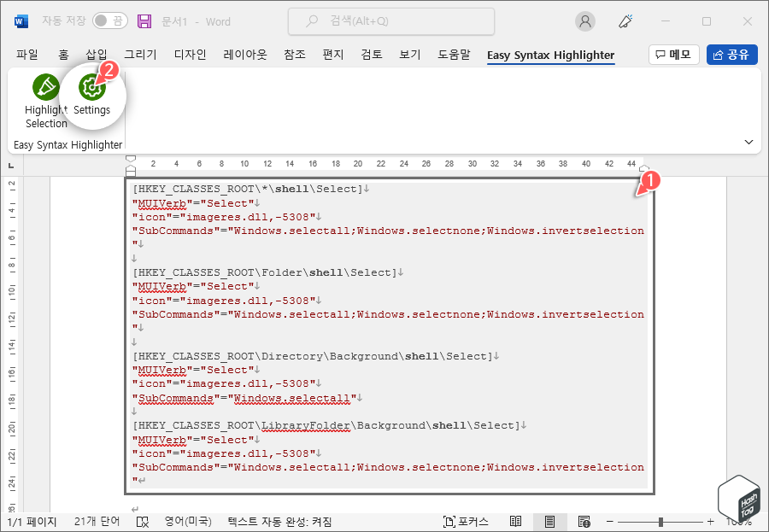Click the purple save disk icon
Image resolution: width=769 pixels, height=532 pixels.
(x=144, y=21)
